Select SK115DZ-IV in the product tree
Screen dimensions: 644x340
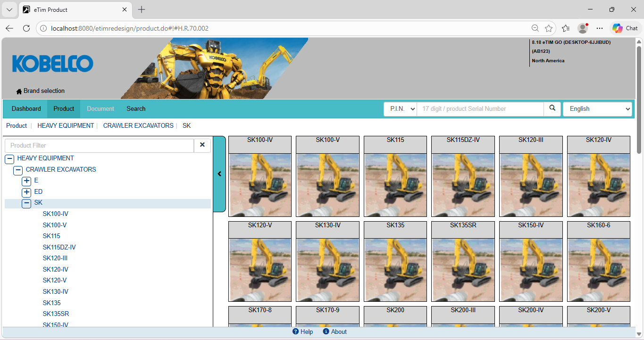click(x=59, y=247)
